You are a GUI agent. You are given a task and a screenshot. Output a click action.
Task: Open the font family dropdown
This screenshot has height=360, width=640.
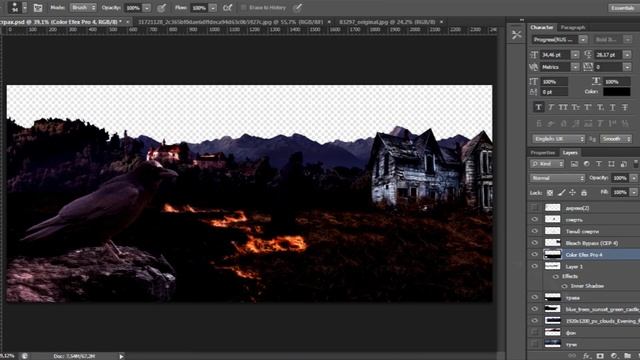pyautogui.click(x=583, y=40)
